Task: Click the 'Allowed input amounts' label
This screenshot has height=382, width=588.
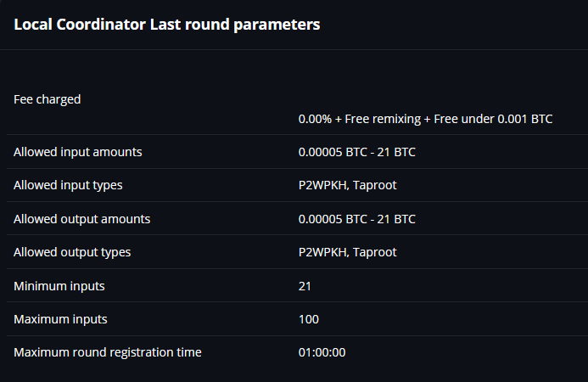Action: tap(78, 152)
